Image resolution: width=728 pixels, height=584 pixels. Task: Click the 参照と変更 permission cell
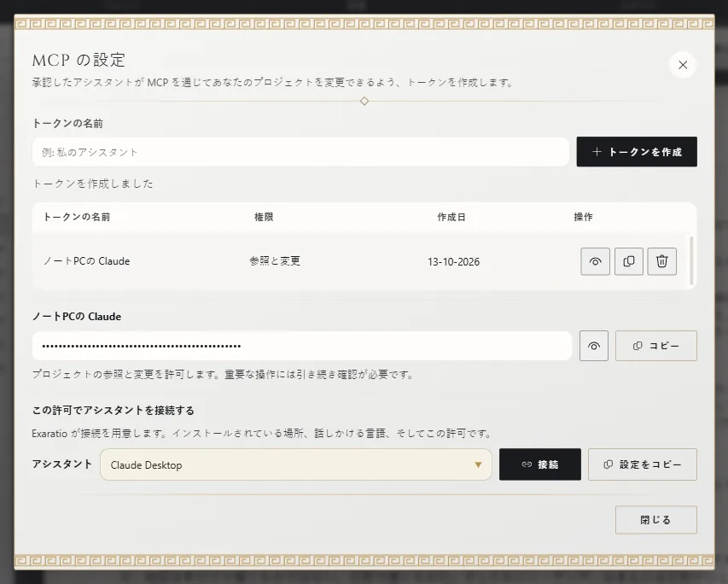[x=275, y=261]
